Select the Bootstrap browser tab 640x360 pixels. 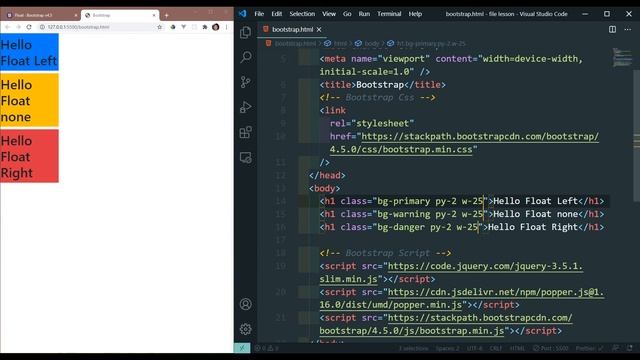point(119,15)
